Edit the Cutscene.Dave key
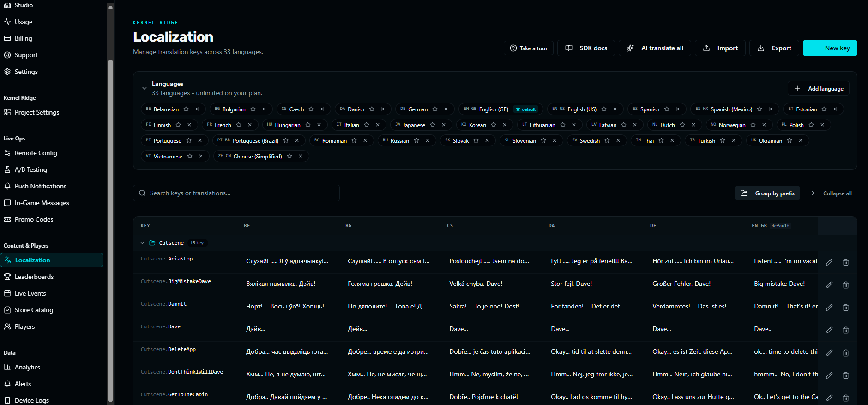Image resolution: width=868 pixels, height=405 pixels. [x=829, y=330]
